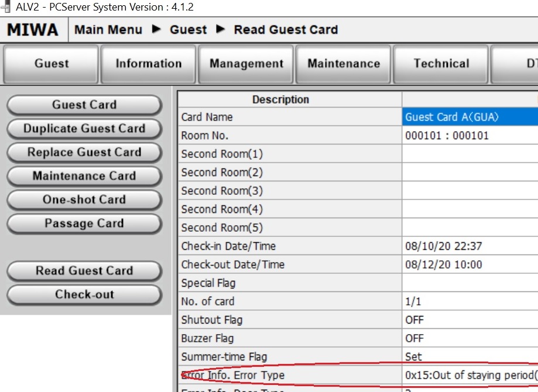
Task: Select the One-shot Card button
Action: 84,200
